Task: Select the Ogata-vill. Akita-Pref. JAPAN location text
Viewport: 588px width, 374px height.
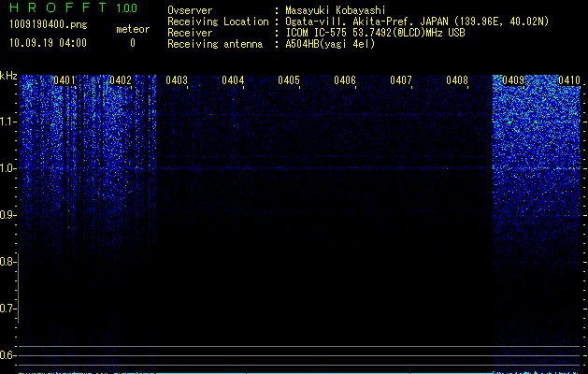Action: [417, 22]
